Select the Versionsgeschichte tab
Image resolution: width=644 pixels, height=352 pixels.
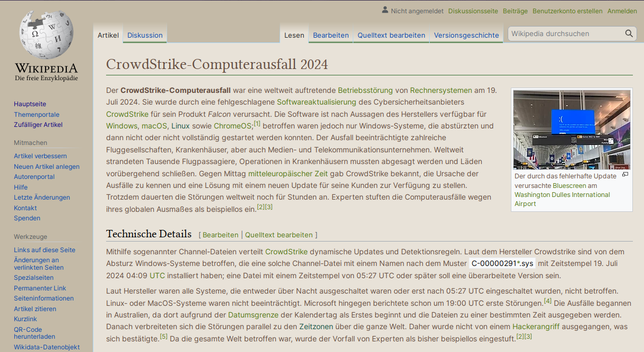466,35
